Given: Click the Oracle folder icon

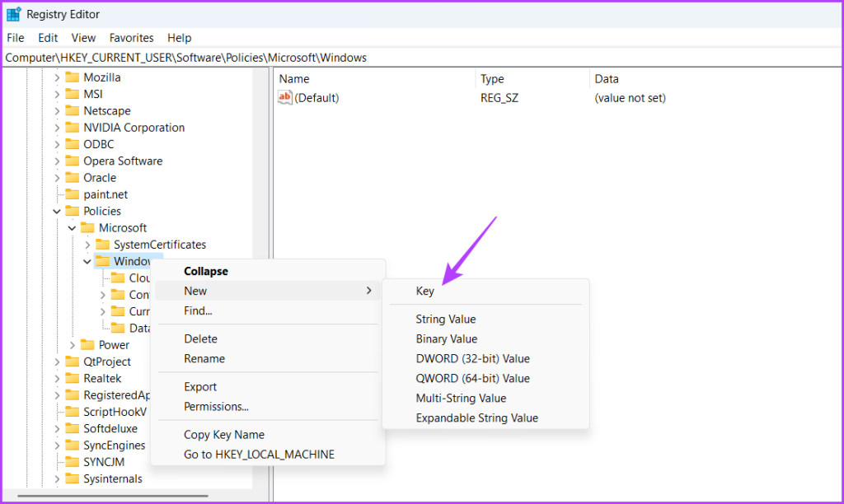Looking at the screenshot, I should [73, 177].
